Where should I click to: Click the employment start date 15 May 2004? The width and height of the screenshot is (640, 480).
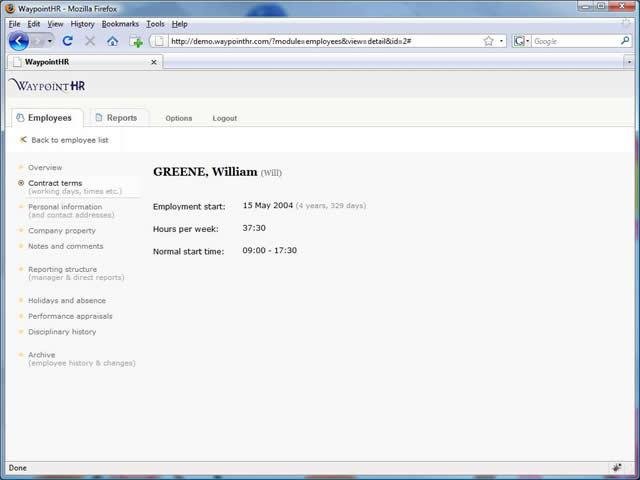(267, 205)
